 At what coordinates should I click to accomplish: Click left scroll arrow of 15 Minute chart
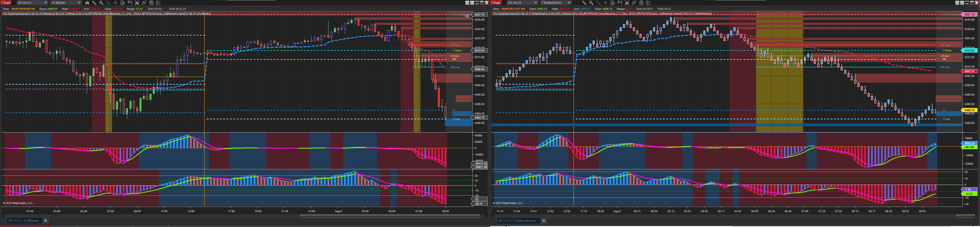[3, 216]
